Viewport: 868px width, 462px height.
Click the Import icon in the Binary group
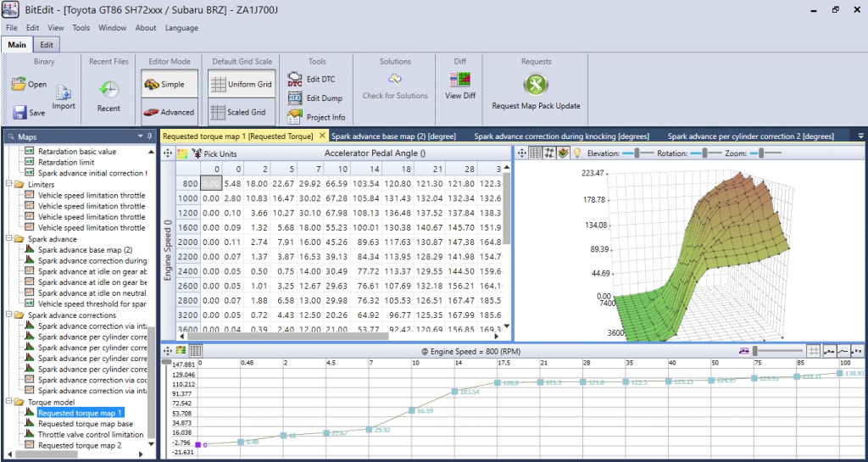pos(63,92)
